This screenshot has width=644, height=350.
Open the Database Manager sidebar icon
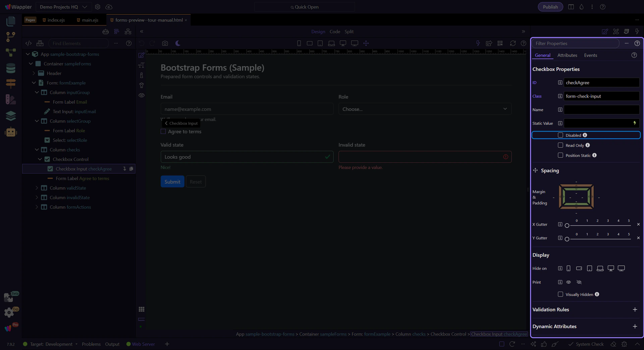click(11, 68)
